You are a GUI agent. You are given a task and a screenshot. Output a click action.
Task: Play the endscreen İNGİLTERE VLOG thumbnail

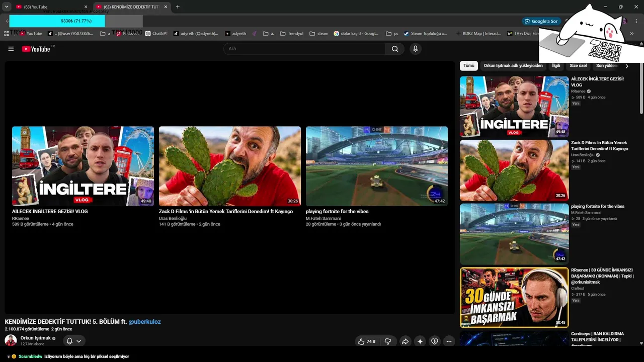83,166
